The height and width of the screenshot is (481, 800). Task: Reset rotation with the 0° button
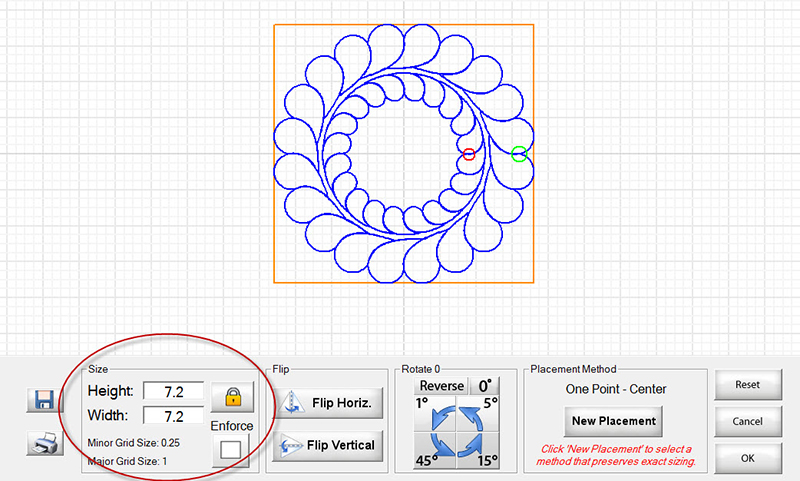[x=487, y=386]
